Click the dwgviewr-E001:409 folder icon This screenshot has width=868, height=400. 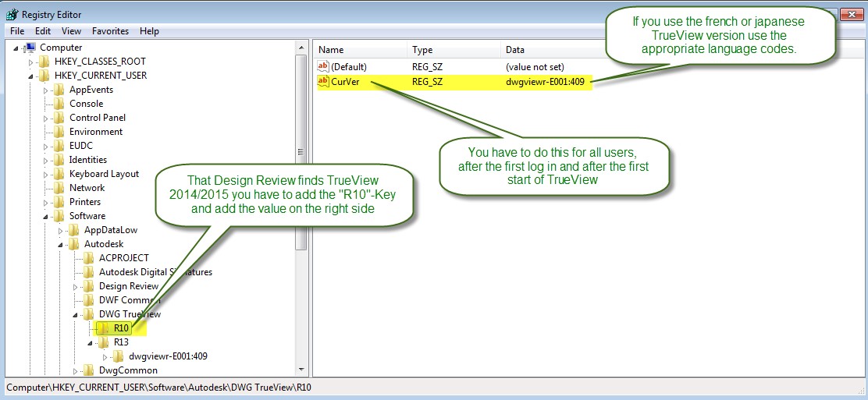click(x=119, y=356)
